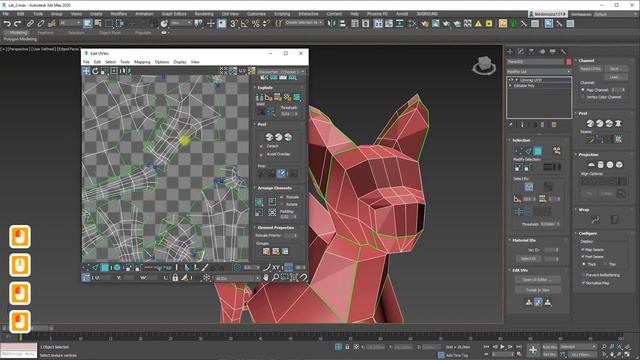
Task: Open the Mapping menu in Edit UVWs window
Action: tap(142, 62)
